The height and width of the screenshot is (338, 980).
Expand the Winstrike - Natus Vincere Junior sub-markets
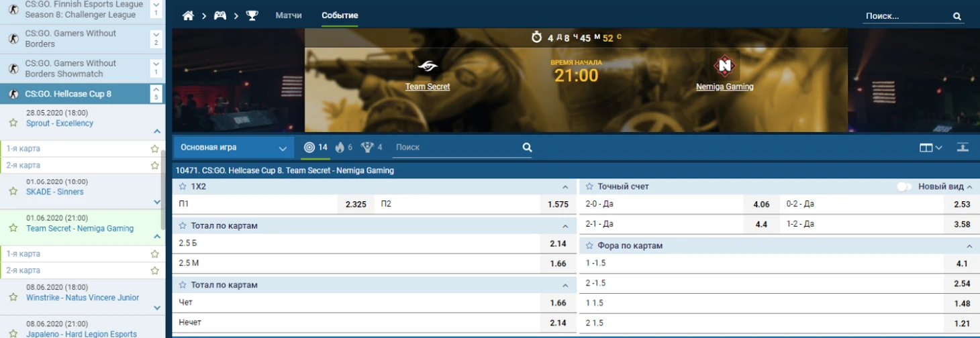coord(157,308)
